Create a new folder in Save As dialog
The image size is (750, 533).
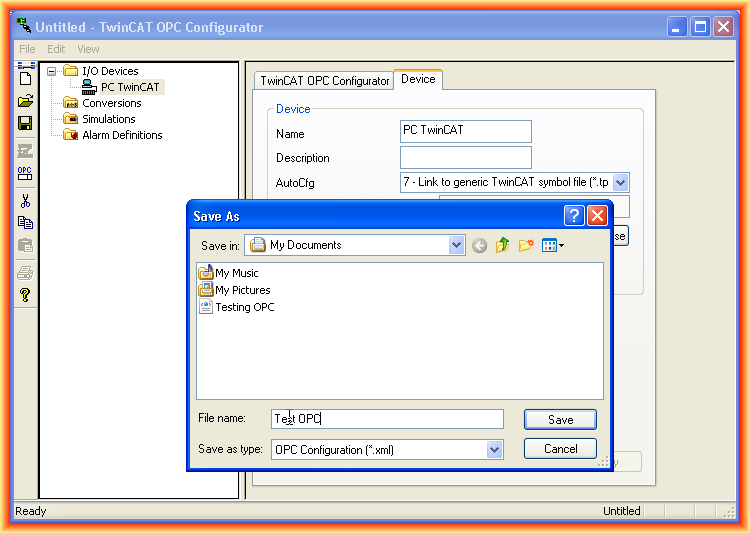pos(526,245)
